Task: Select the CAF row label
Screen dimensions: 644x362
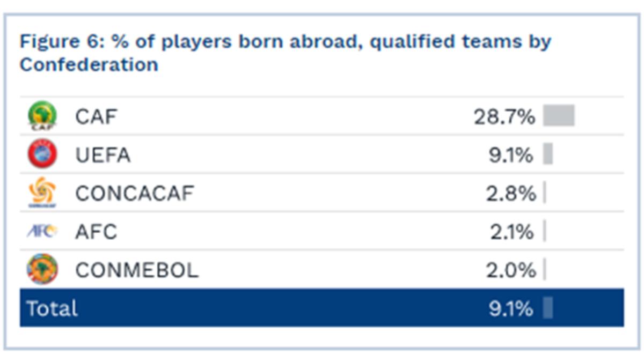Action: 96,116
